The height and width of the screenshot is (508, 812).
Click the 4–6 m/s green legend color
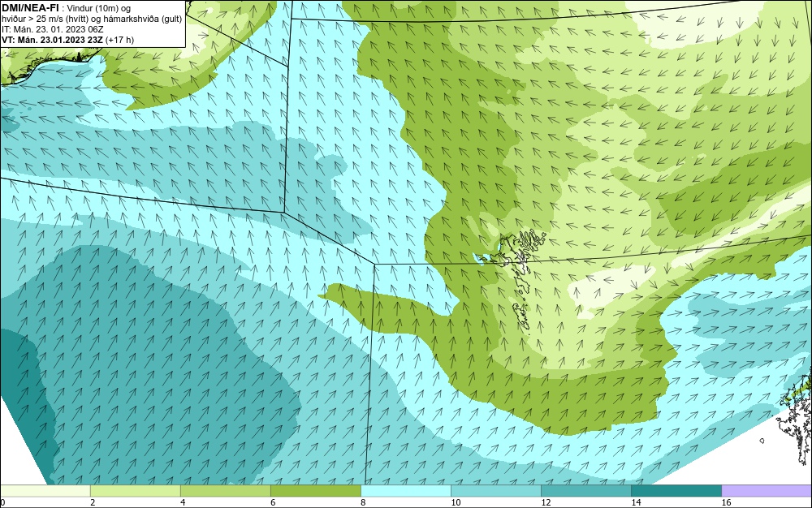click(225, 491)
